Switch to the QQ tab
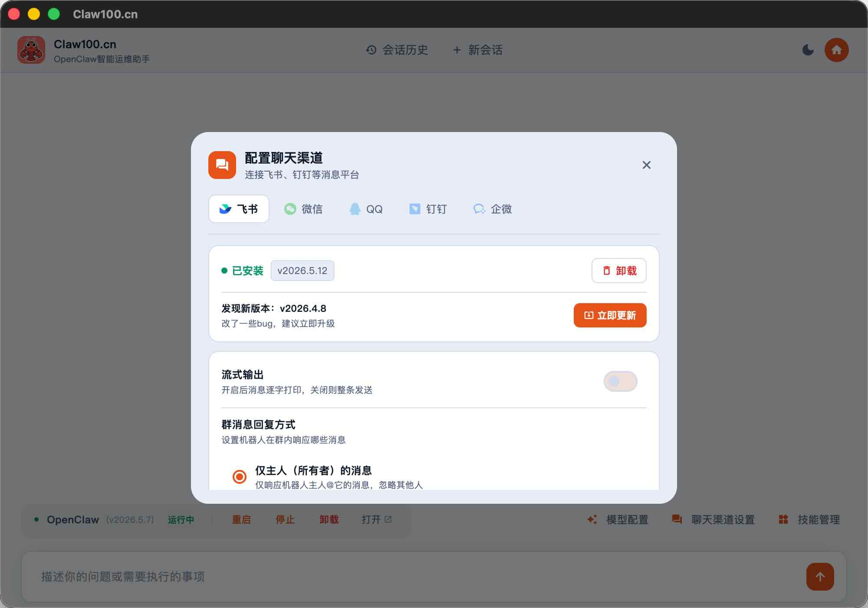 [366, 209]
